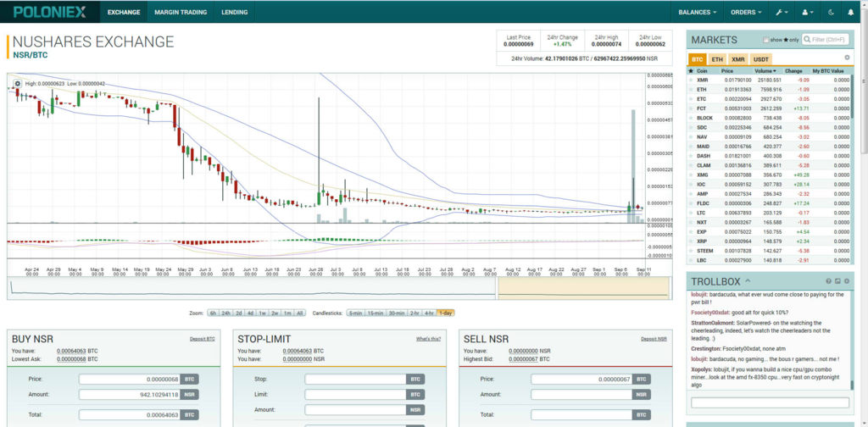Toggle night mode with moon icon
The image size is (868, 427).
pos(832,12)
